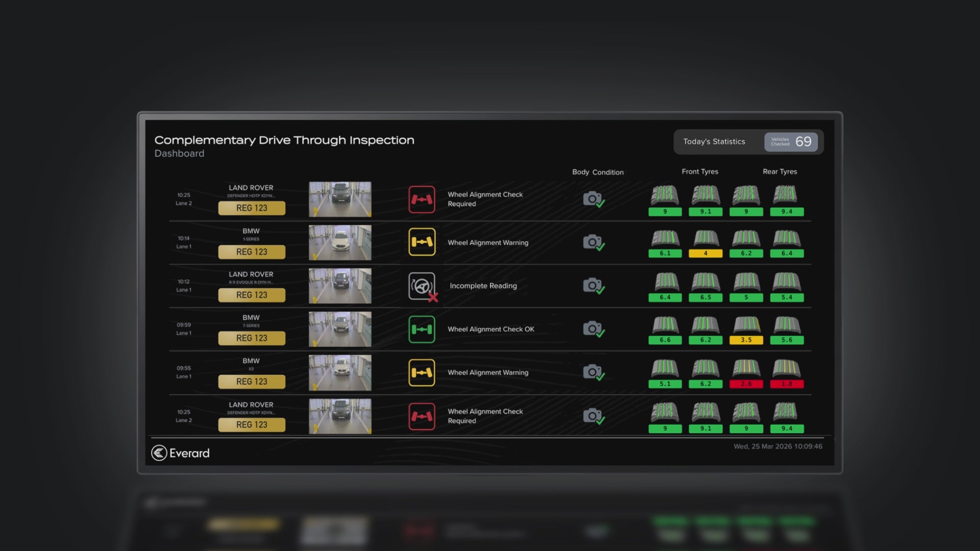Click the Today's Statistics panel label
The height and width of the screenshot is (551, 980).
point(714,142)
